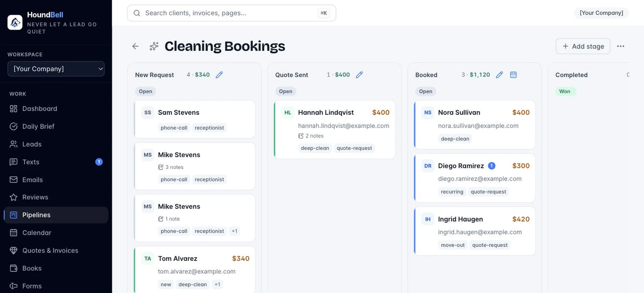Image resolution: width=644 pixels, height=293 pixels.
Task: Click the Won status badge
Action: pos(565,91)
